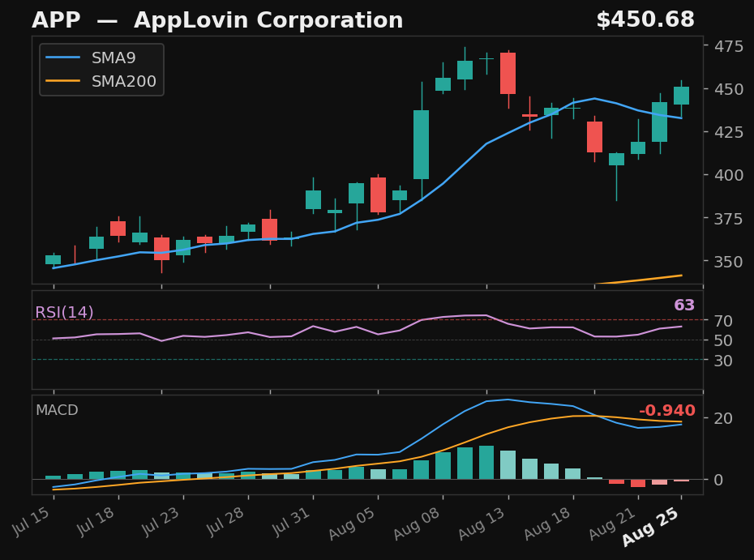This screenshot has width=754, height=560.
Task: Select the SMA9 legend entry
Action: 91,58
